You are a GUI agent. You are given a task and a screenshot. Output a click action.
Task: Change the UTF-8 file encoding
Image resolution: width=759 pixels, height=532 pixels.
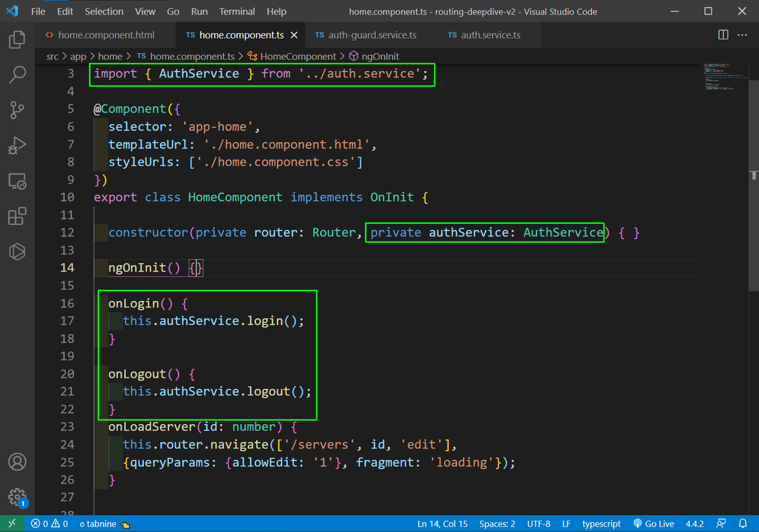(538, 524)
